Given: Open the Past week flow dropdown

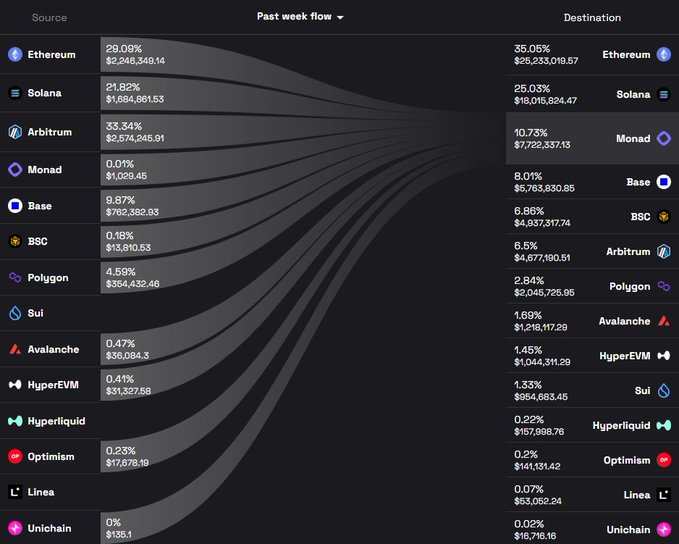Looking at the screenshot, I should point(300,16).
